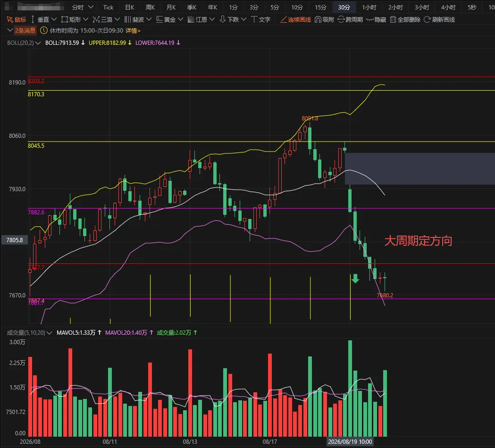
Task: Select the 斐波 Fibonacci tool
Action: coord(134,19)
